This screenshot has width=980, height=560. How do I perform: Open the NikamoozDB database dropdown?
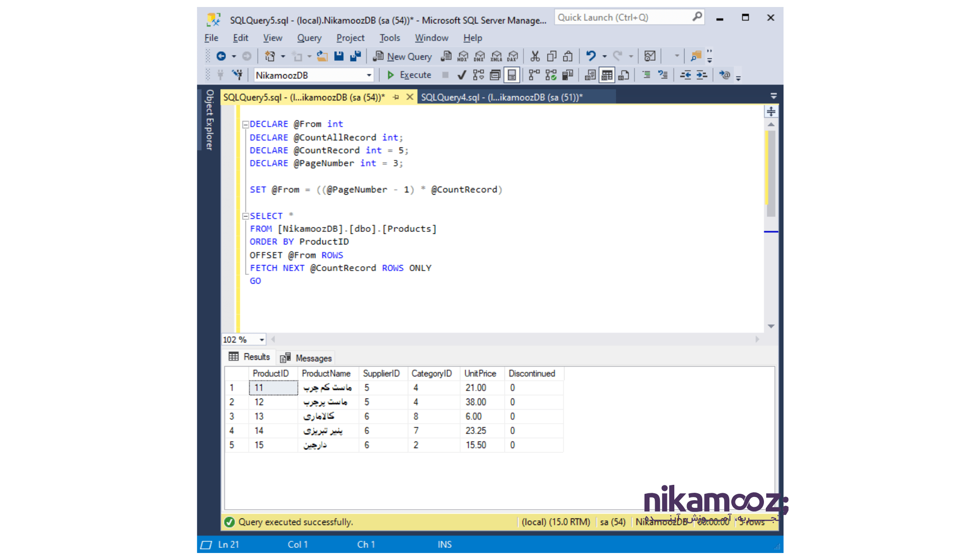[x=369, y=75]
